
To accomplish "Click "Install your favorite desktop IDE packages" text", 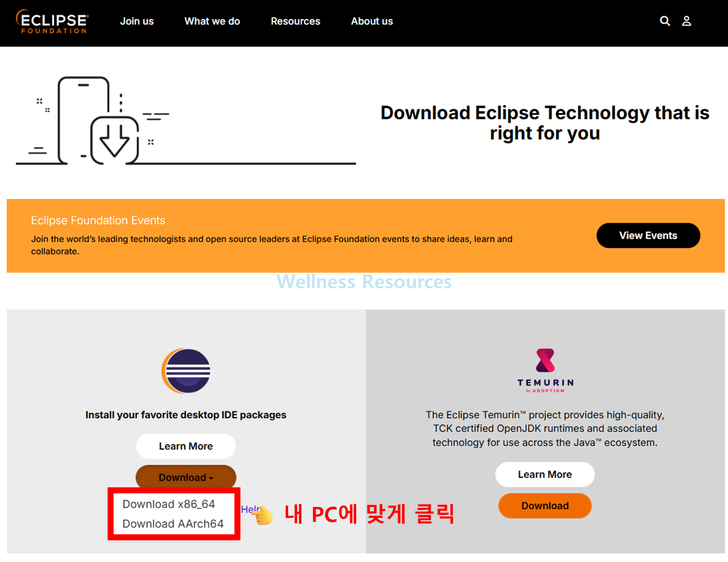I will coord(186,415).
